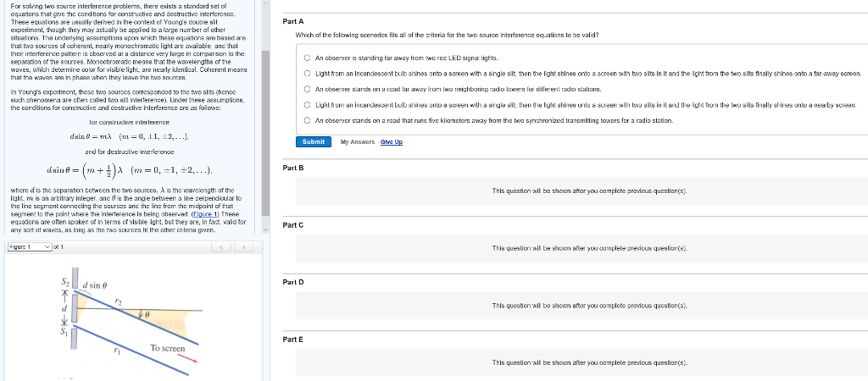The height and width of the screenshot is (381, 868).
Task: Pick the neighboring radio towers, different stations option
Action: click(x=307, y=88)
